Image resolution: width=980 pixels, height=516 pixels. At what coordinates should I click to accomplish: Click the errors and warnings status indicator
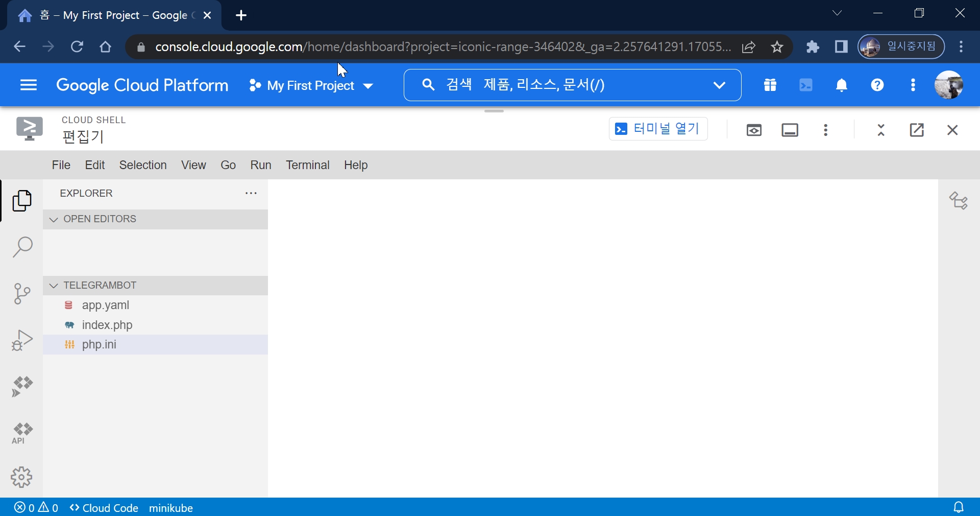point(36,508)
